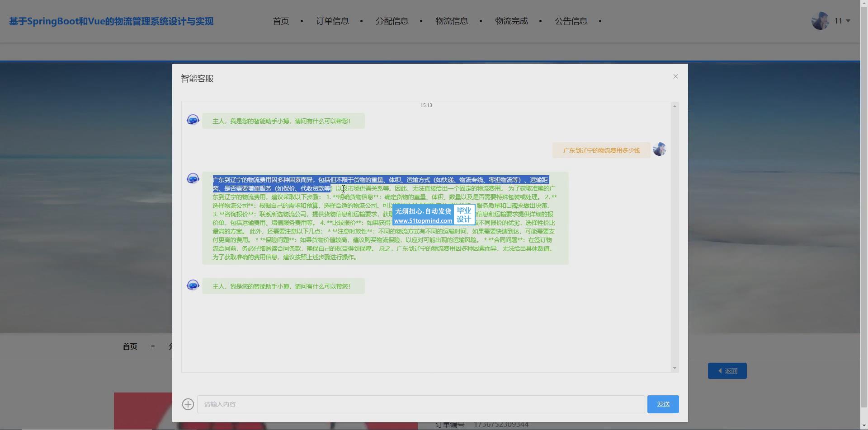Click the 发送 send button

coord(663,404)
